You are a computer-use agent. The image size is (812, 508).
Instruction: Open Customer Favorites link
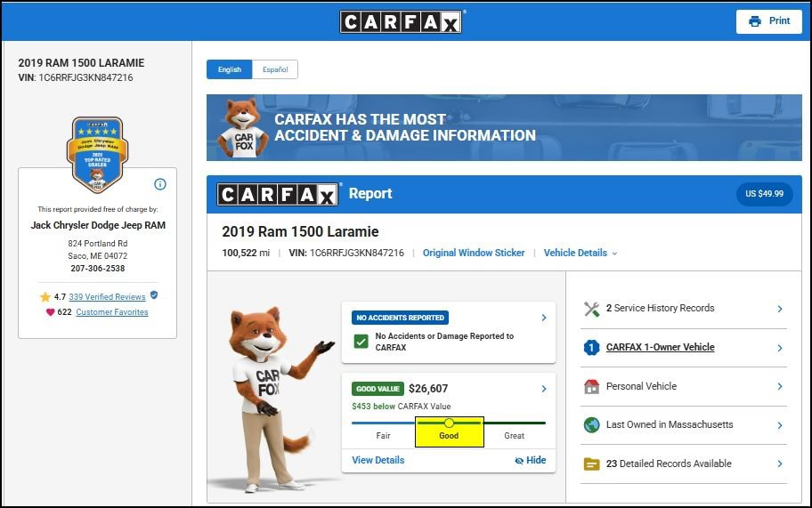pyautogui.click(x=112, y=312)
